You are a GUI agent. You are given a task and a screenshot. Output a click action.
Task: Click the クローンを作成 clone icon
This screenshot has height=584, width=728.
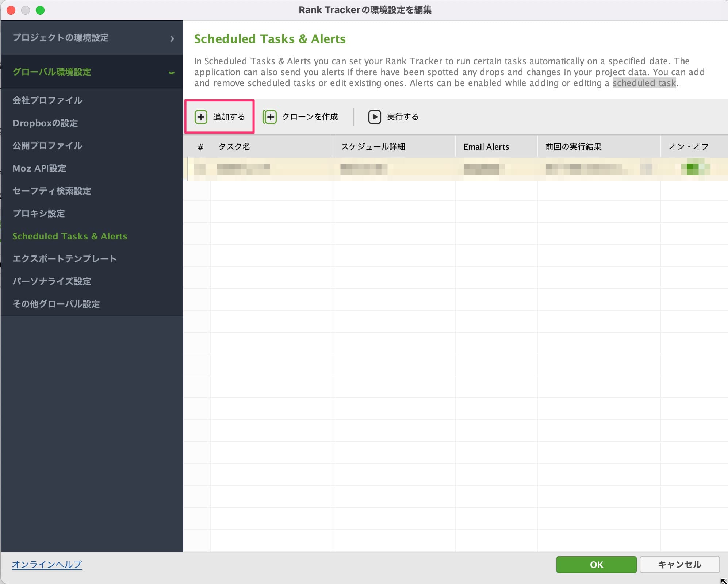pos(270,117)
